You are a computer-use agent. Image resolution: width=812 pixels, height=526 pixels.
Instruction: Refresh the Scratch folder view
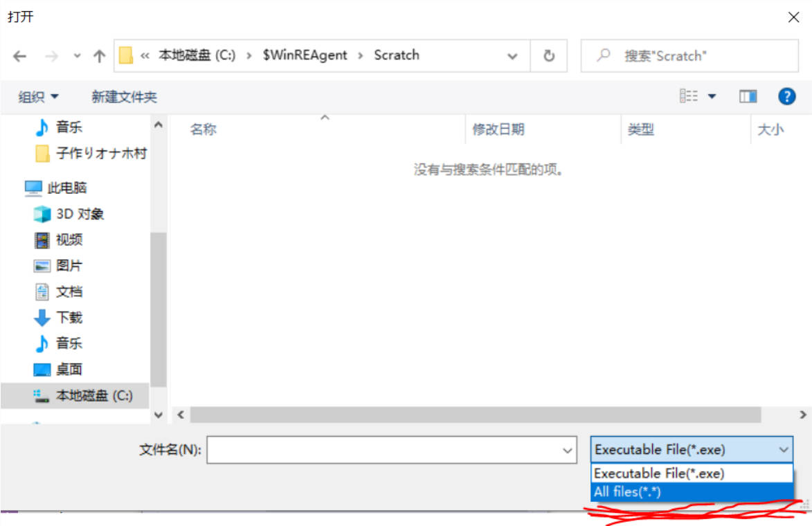[x=549, y=56]
